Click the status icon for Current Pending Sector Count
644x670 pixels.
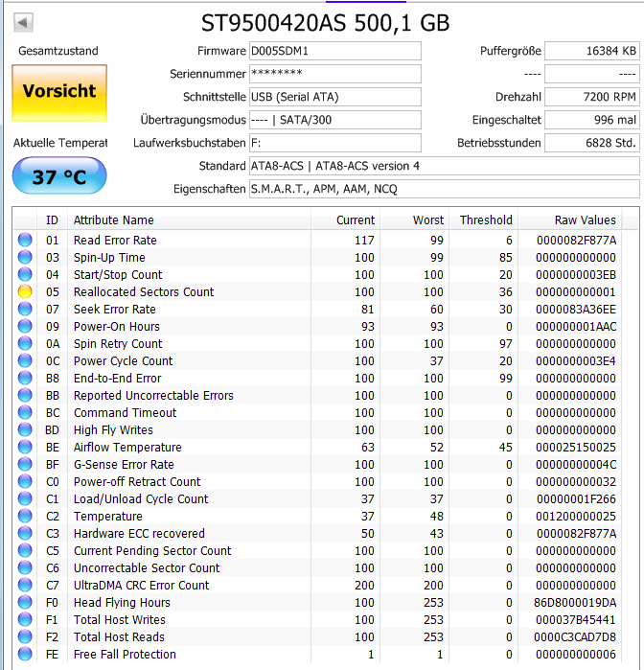(25, 550)
